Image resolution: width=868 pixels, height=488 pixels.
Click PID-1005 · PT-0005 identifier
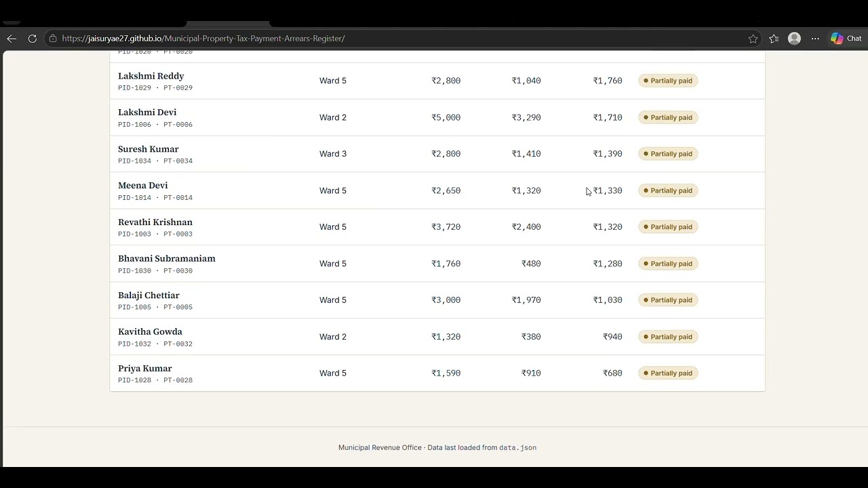pyautogui.click(x=155, y=308)
